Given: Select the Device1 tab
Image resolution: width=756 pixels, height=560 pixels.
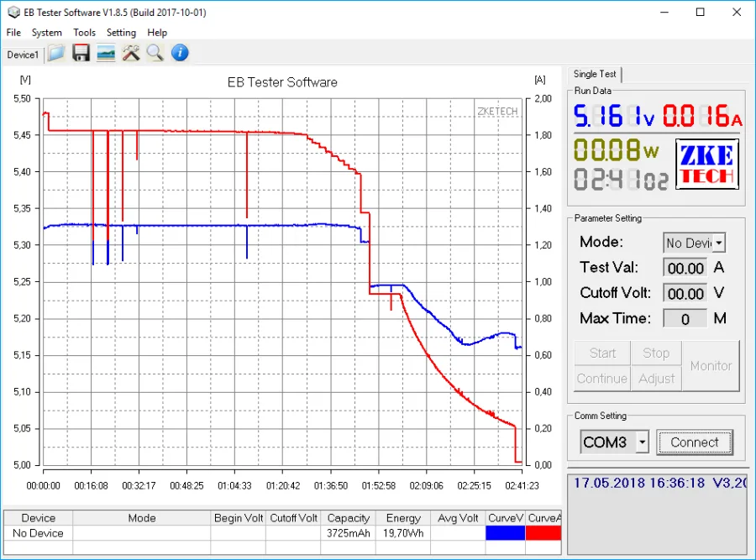Looking at the screenshot, I should coord(23,55).
